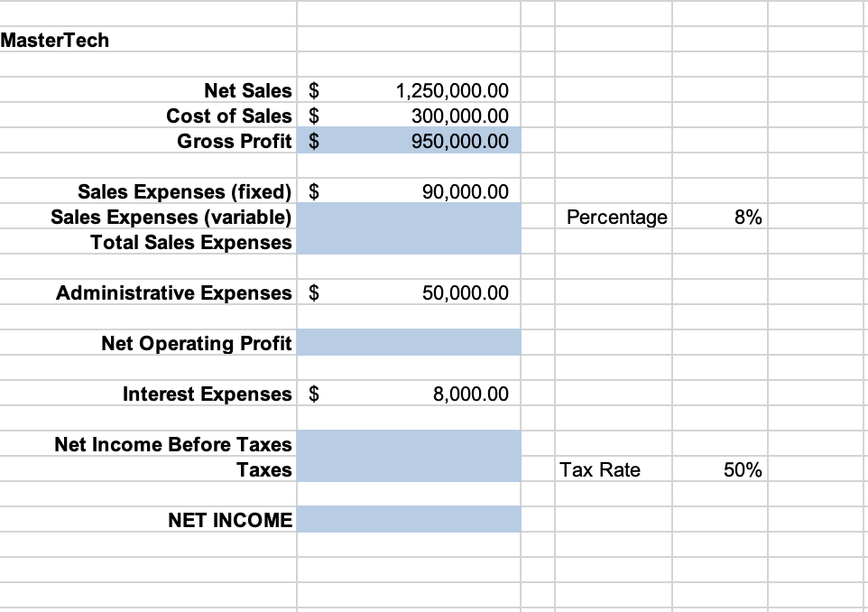This screenshot has width=868, height=612.
Task: Click the Interest Expenses label
Action: pos(207,394)
